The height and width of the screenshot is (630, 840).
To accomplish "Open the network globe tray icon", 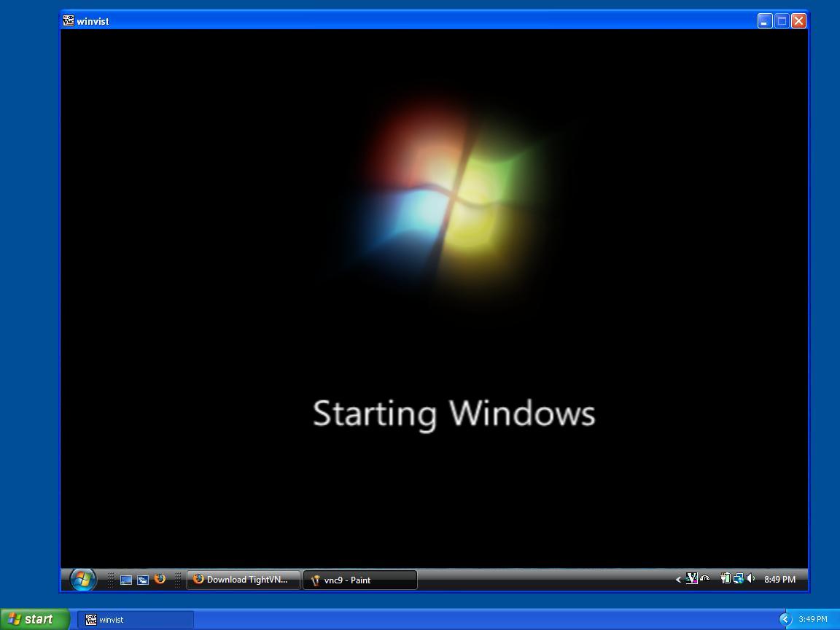I will tap(739, 578).
